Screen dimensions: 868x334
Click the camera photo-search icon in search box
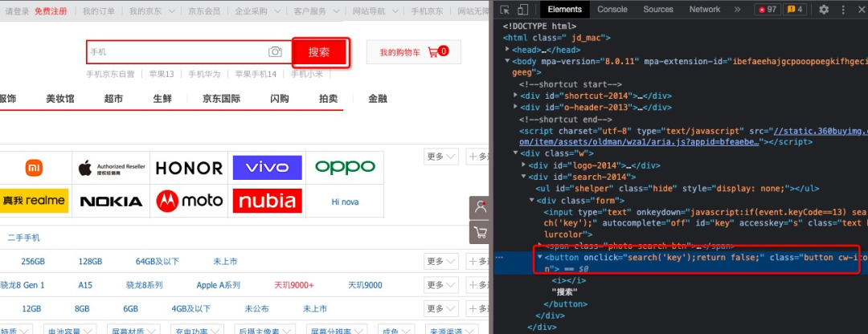coord(275,52)
